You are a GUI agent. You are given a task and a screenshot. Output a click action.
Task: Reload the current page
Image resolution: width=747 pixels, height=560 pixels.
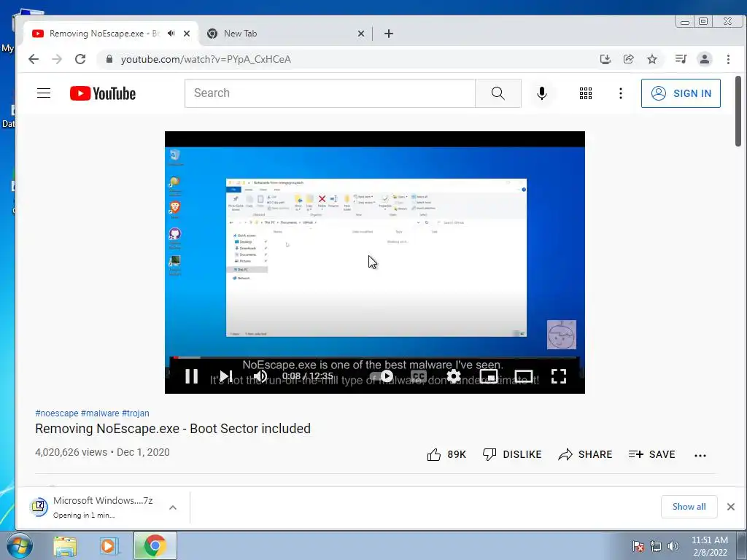(x=80, y=59)
